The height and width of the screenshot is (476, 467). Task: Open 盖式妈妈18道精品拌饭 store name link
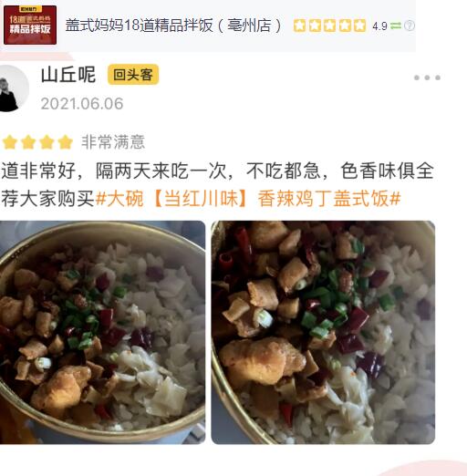pyautogui.click(x=174, y=26)
